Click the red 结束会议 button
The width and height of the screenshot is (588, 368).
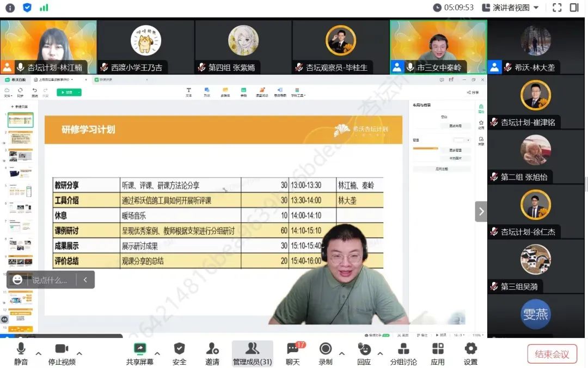click(x=552, y=354)
